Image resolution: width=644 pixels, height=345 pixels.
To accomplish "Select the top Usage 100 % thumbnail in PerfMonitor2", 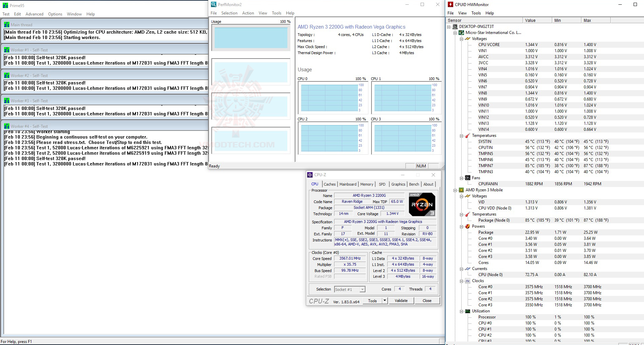I will pos(251,38).
